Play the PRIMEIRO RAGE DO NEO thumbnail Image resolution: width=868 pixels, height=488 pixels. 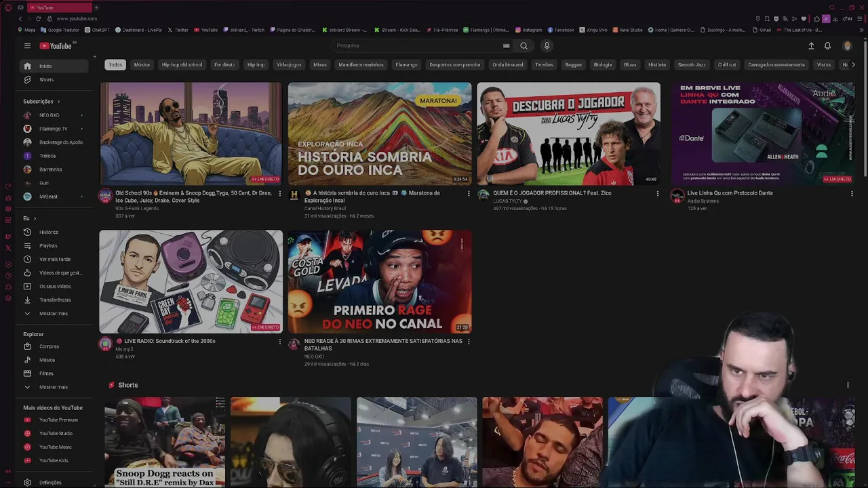380,281
